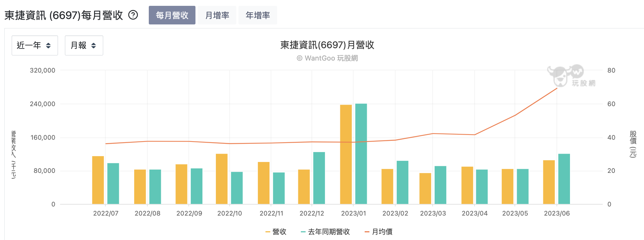Click the 2022/11 yellow revenue bar

(264, 183)
